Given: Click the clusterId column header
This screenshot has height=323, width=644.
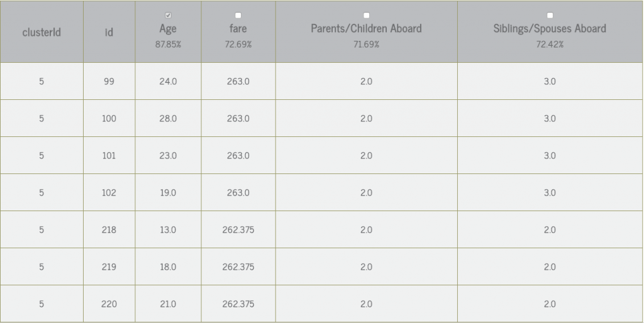Looking at the screenshot, I should tap(42, 32).
